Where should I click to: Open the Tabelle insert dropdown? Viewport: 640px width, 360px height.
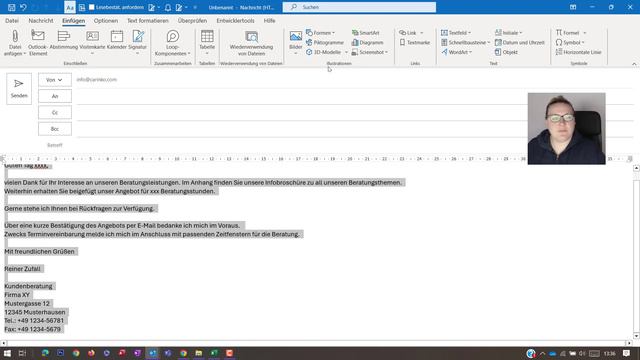207,42
